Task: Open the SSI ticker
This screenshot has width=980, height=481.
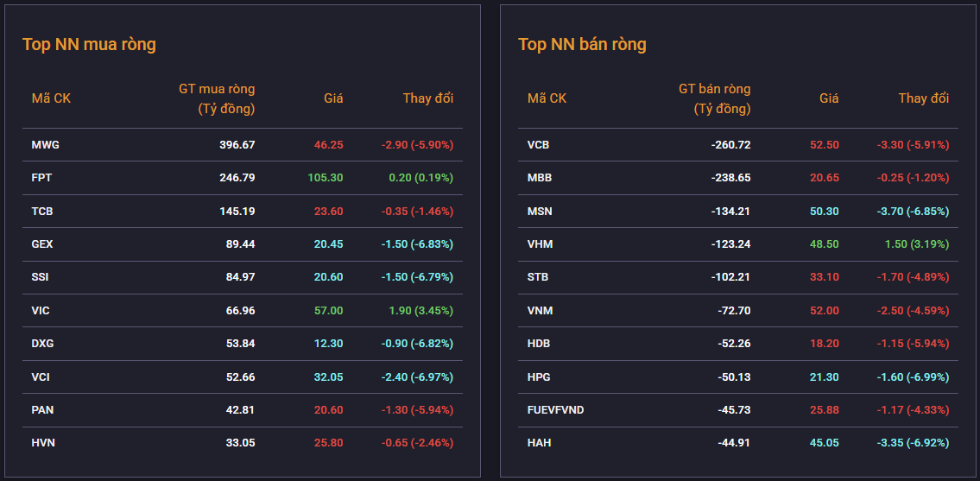Action: tap(40, 277)
